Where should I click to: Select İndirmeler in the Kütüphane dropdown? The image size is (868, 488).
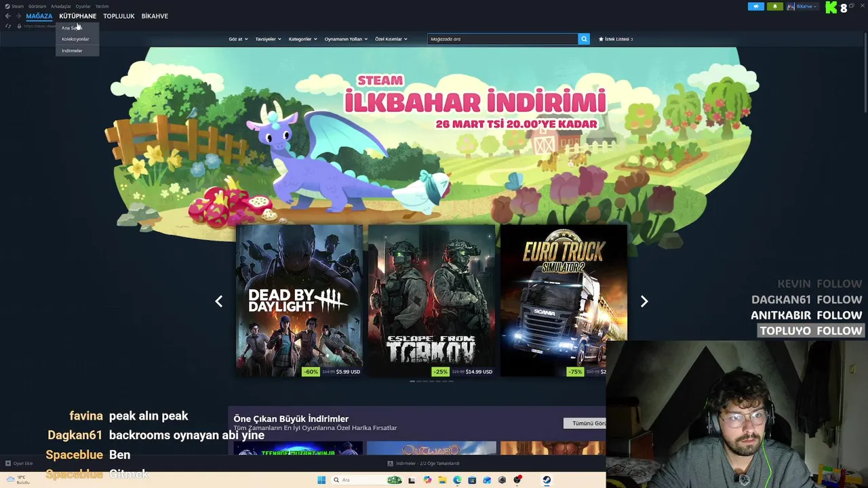click(77, 51)
